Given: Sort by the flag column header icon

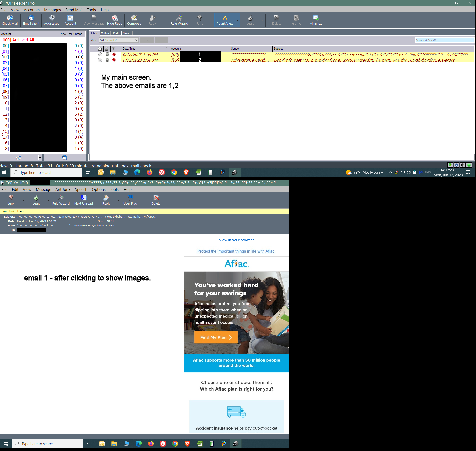Looking at the screenshot, I should (114, 49).
